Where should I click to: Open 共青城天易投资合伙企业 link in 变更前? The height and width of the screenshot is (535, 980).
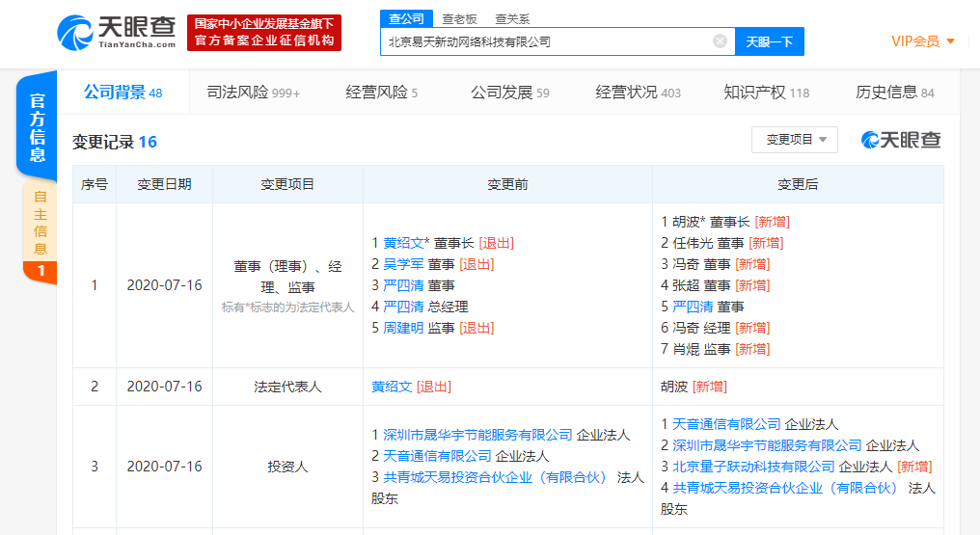pos(495,477)
